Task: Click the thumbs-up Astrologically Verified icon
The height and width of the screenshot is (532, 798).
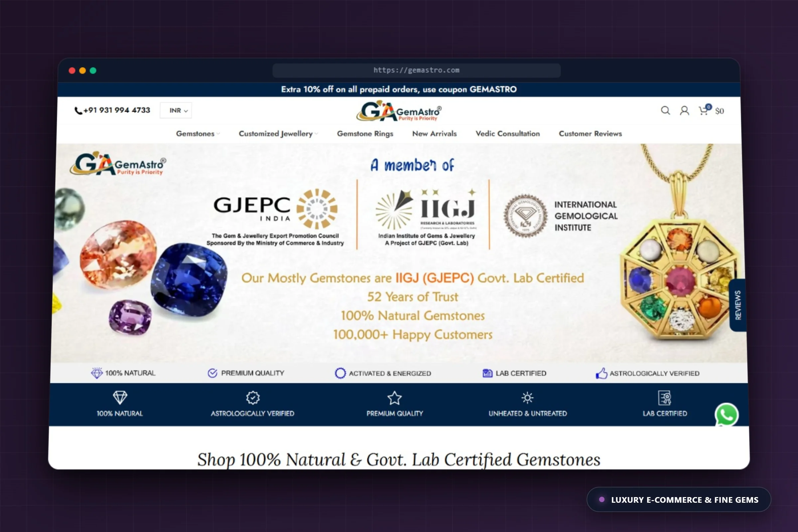Action: 601,373
